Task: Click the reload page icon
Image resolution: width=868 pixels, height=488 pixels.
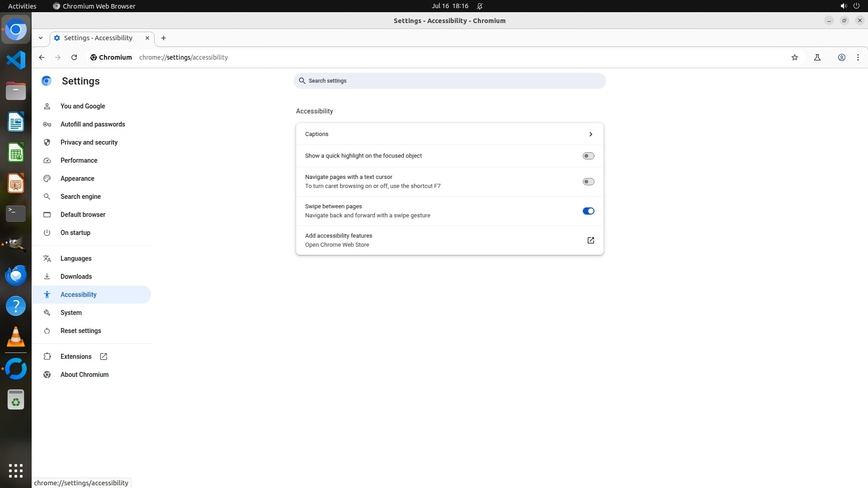Action: (x=74, y=57)
